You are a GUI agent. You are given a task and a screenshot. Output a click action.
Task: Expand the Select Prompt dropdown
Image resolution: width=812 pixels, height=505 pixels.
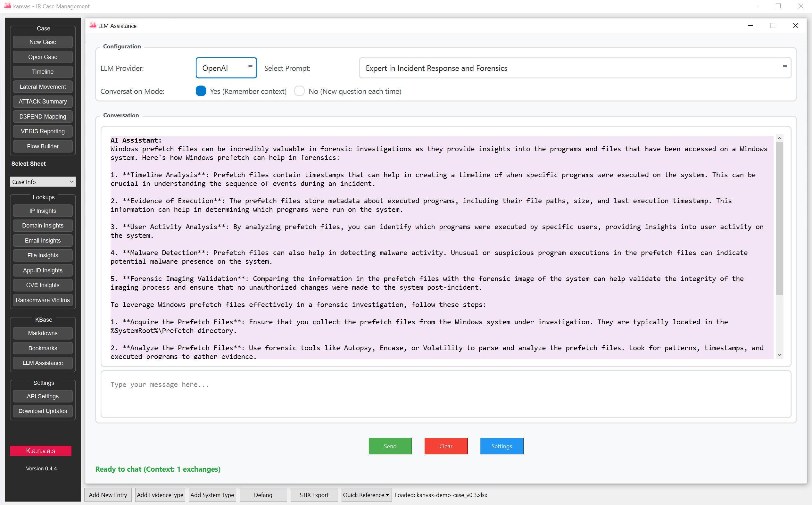575,68
